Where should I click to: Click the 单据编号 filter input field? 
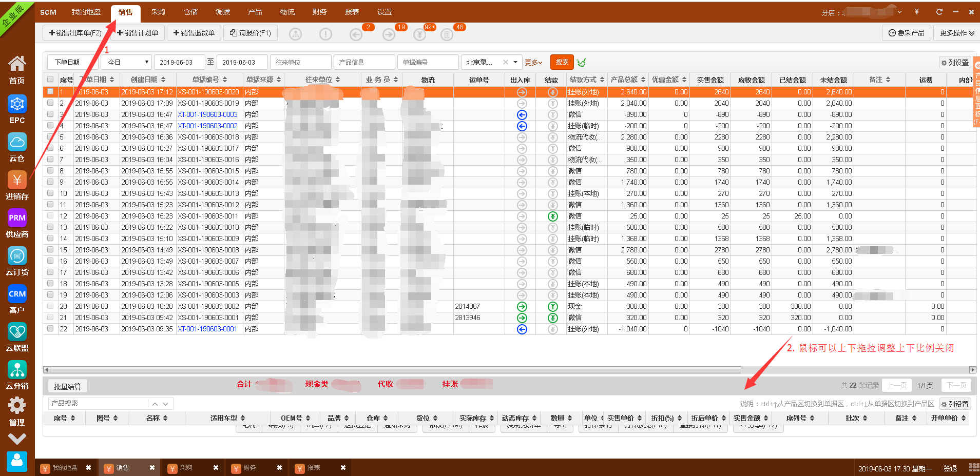pyautogui.click(x=428, y=62)
